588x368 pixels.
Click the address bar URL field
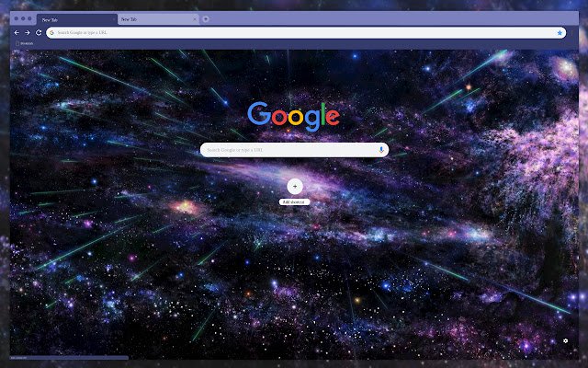(306, 33)
